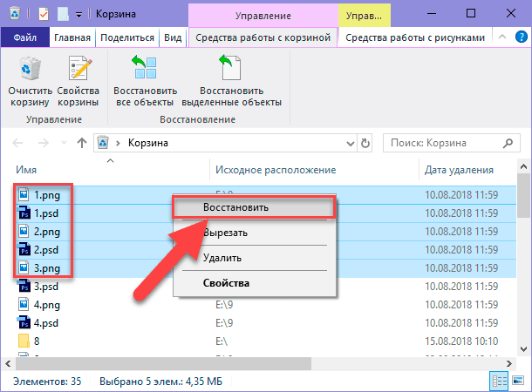
Task: Switch to the Details view icon in the status bar
Action: (x=500, y=382)
